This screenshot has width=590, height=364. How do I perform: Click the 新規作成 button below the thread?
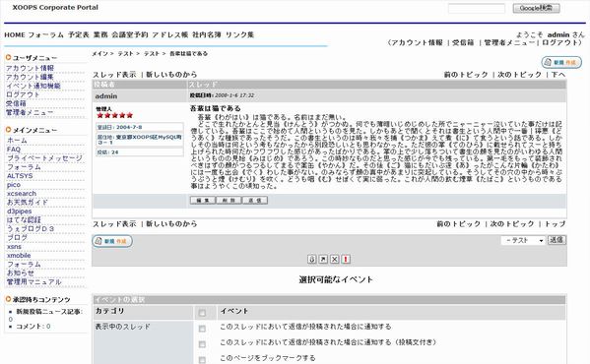pyautogui.click(x=112, y=241)
